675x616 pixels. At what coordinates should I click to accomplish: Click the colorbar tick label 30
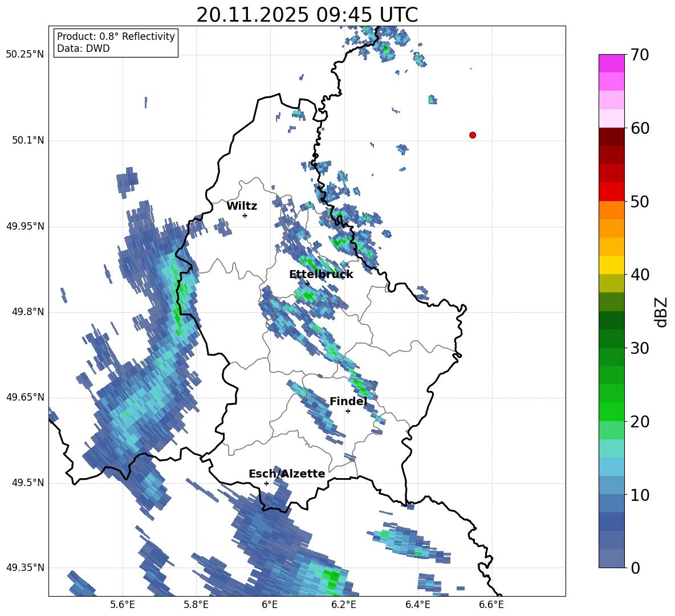[640, 348]
